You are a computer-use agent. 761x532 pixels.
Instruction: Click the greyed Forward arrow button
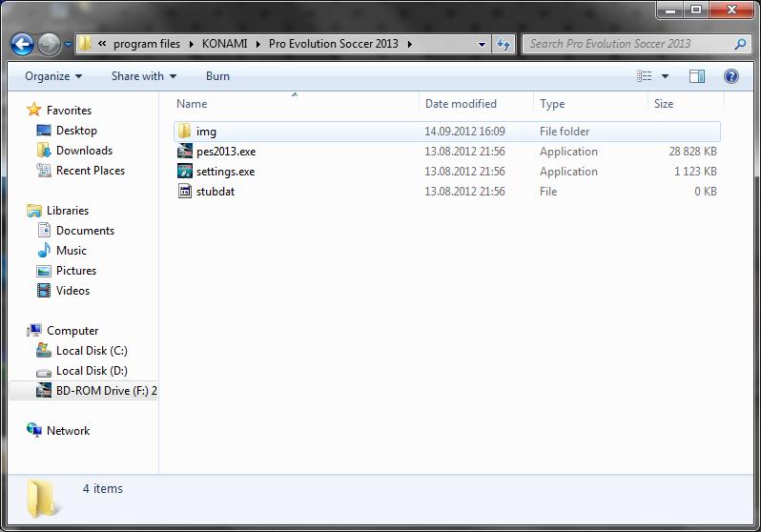[49, 44]
